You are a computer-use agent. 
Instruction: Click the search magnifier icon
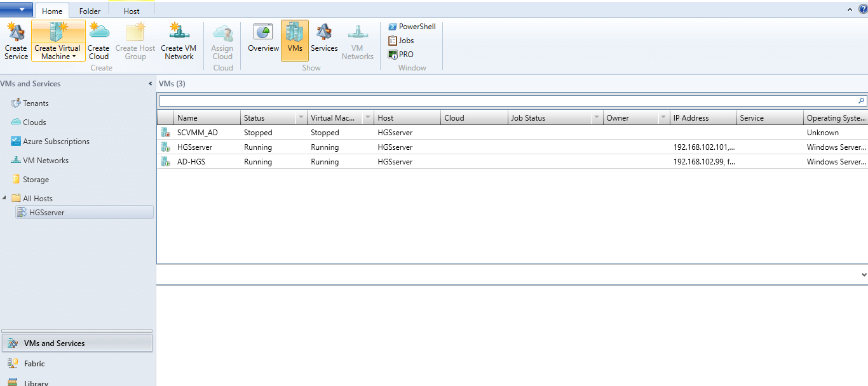pyautogui.click(x=862, y=101)
